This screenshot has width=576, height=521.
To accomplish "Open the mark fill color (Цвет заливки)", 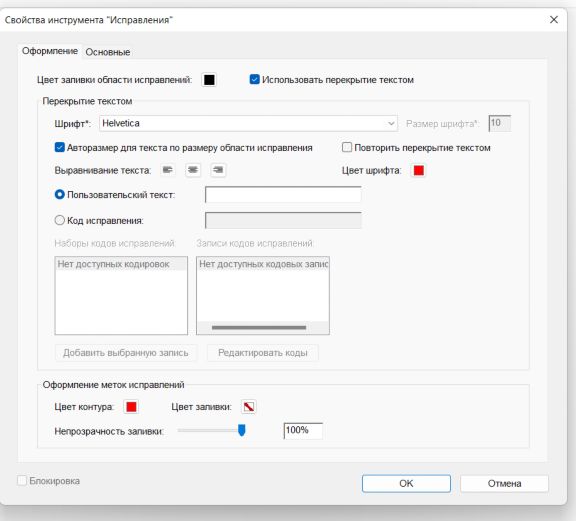I will (249, 407).
